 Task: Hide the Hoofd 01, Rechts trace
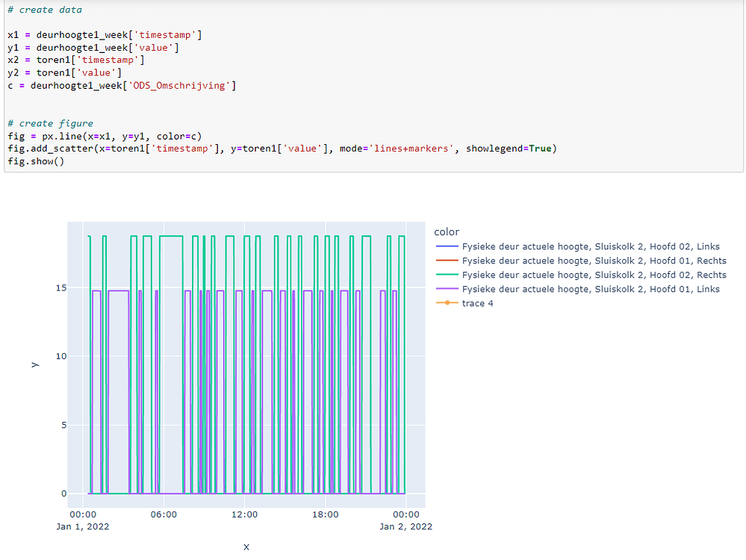(x=594, y=261)
